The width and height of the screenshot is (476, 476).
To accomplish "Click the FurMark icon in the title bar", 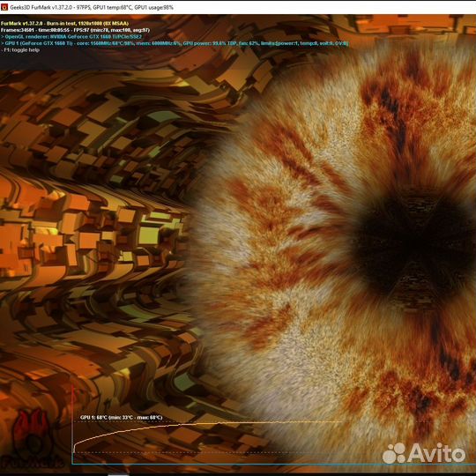I will click(4, 7).
